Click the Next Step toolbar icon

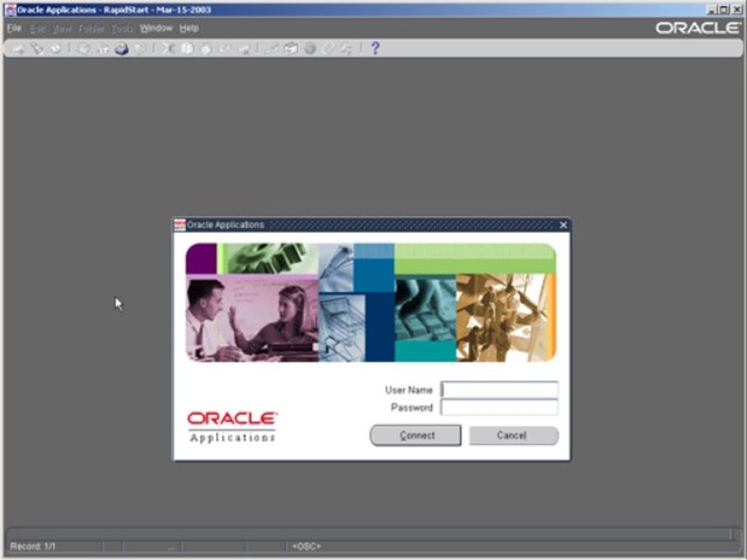point(103,49)
